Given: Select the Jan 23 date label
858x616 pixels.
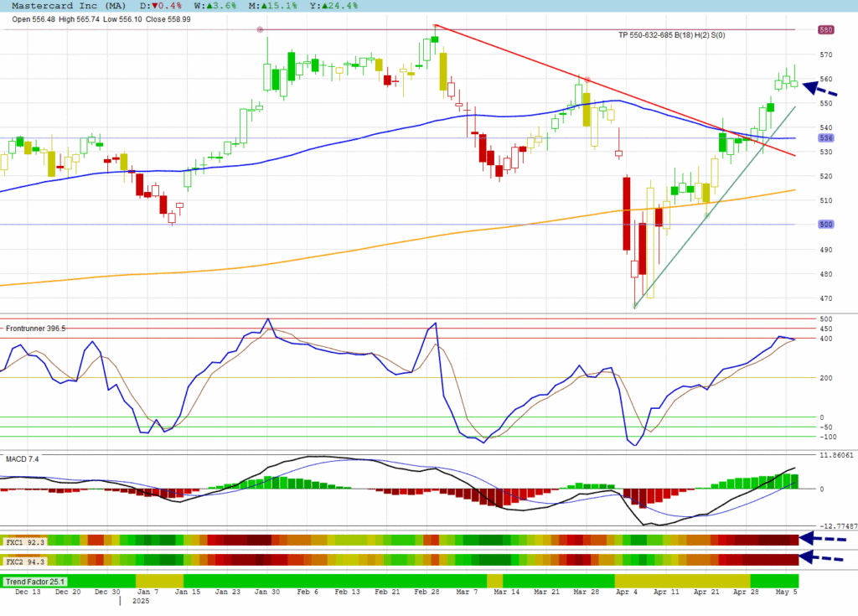Looking at the screenshot, I should pyautogui.click(x=228, y=592).
